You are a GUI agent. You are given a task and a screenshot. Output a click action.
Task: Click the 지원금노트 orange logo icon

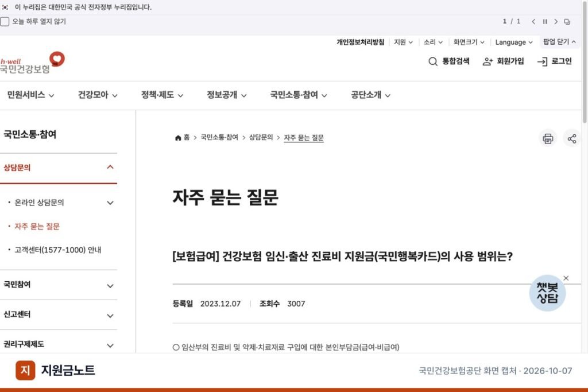[x=25, y=370]
